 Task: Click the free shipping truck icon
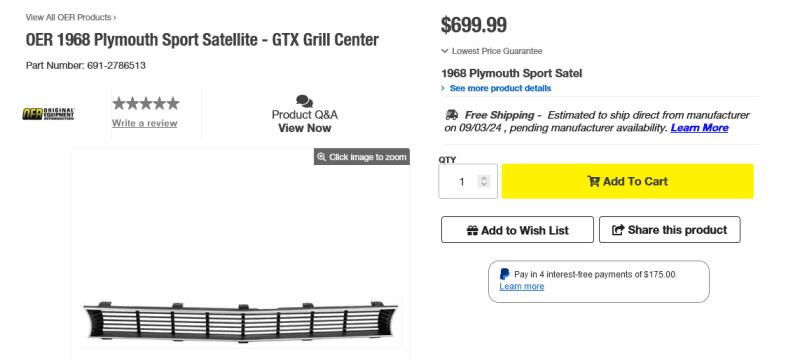452,115
